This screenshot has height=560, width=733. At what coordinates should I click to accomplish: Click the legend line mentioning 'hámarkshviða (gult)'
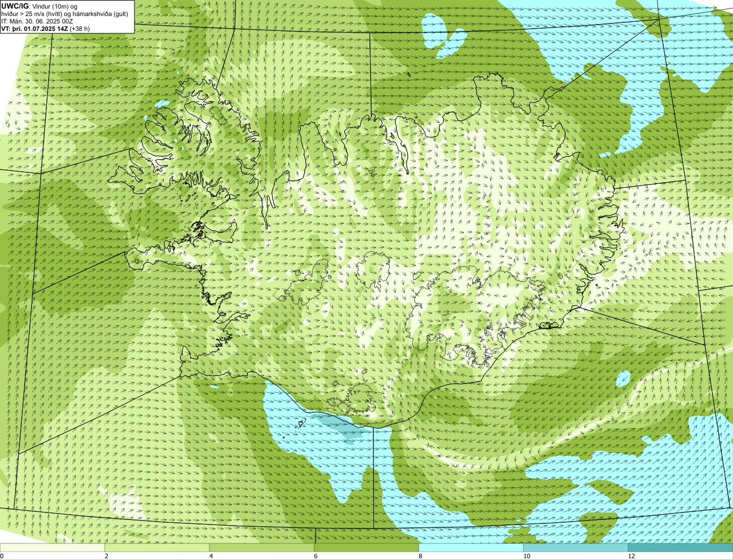tap(65, 14)
